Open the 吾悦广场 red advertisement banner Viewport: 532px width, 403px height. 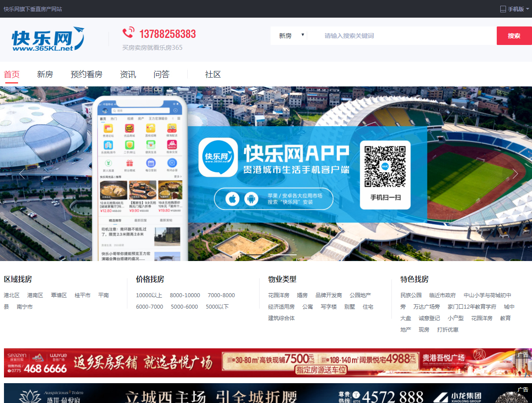(268, 363)
